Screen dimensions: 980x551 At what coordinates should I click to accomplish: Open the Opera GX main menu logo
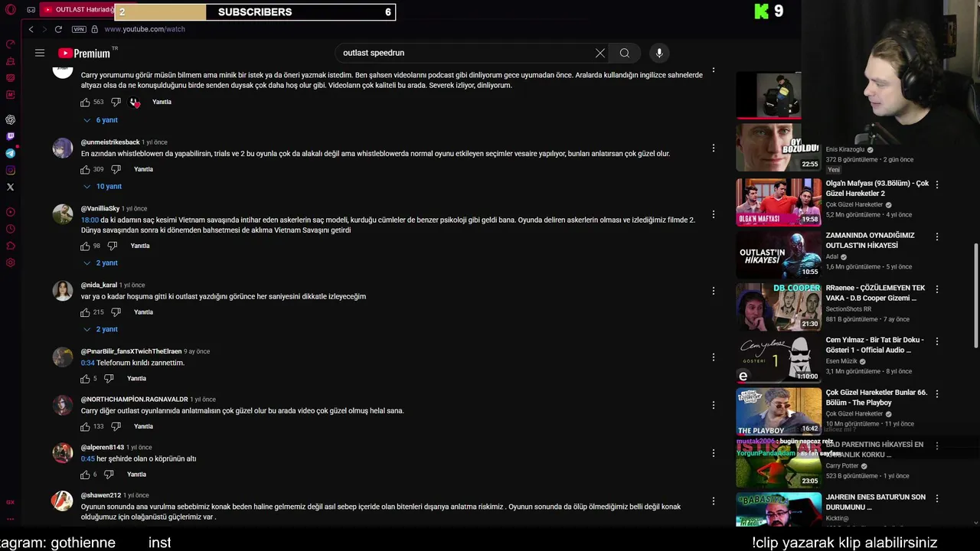[x=10, y=10]
